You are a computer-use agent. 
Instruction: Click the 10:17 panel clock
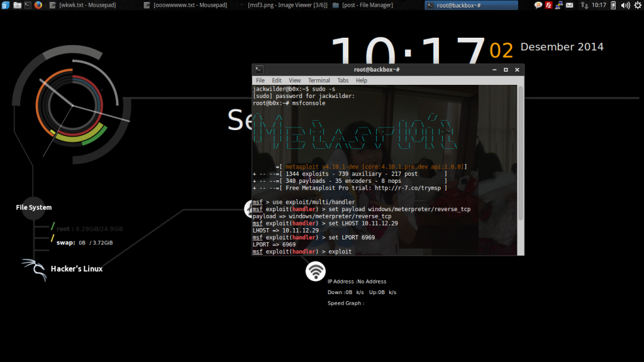pyautogui.click(x=599, y=5)
